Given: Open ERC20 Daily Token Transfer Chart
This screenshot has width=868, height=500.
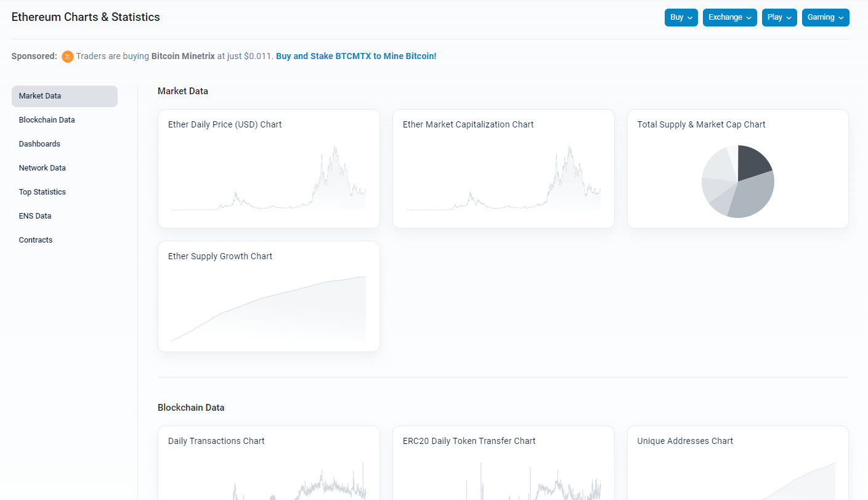Looking at the screenshot, I should point(503,468).
